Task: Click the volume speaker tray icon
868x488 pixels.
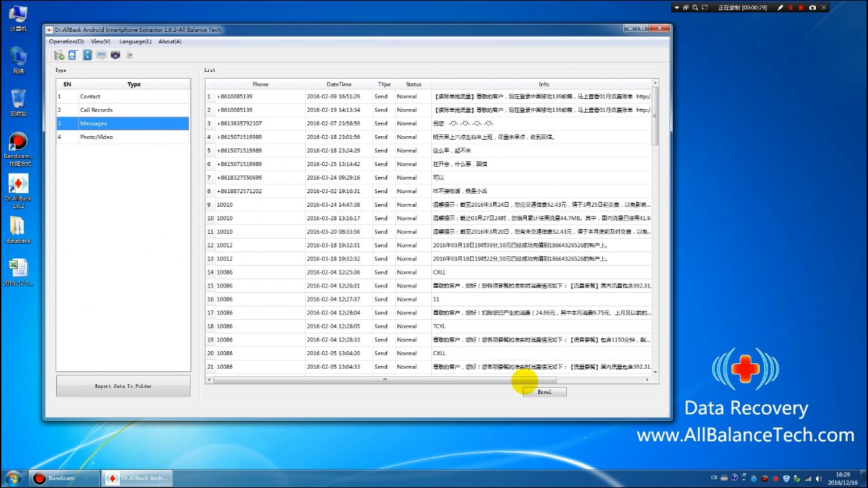Action: [x=817, y=479]
